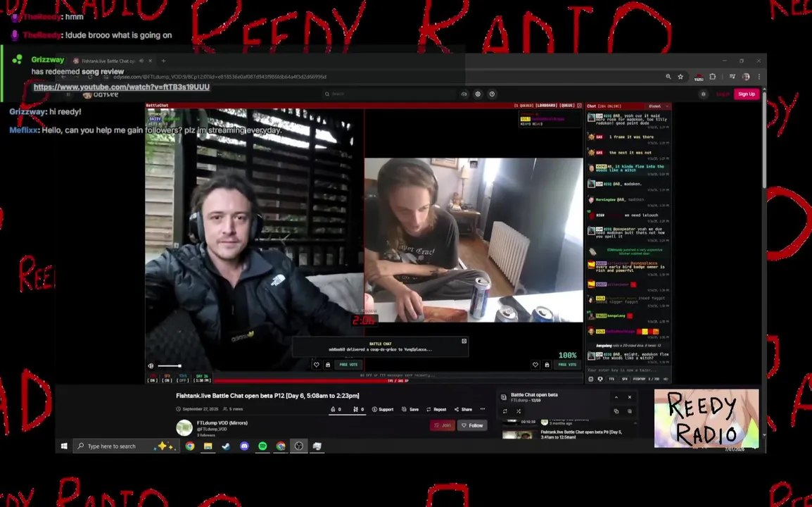Open the gear icon left of Log In
The image size is (812, 507).
[703, 94]
